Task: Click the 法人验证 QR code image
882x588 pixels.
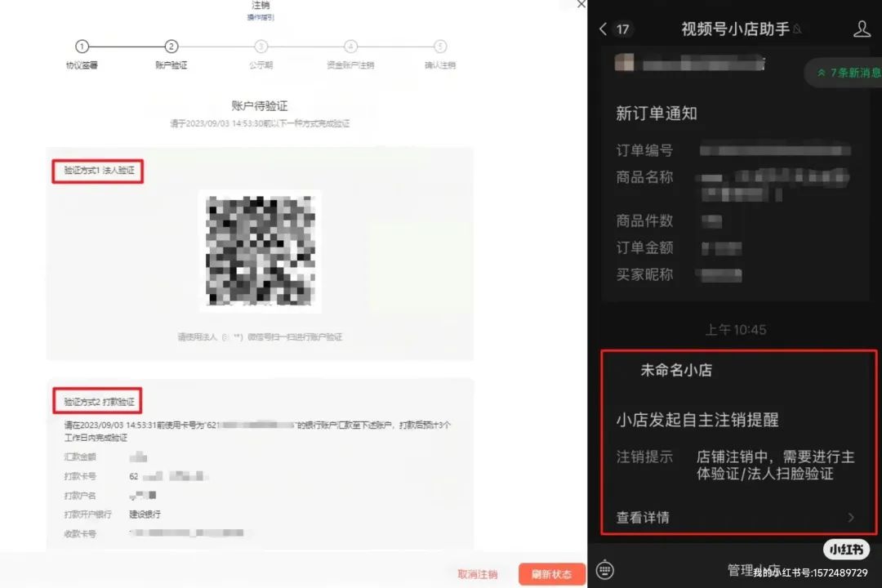Action: (260, 251)
